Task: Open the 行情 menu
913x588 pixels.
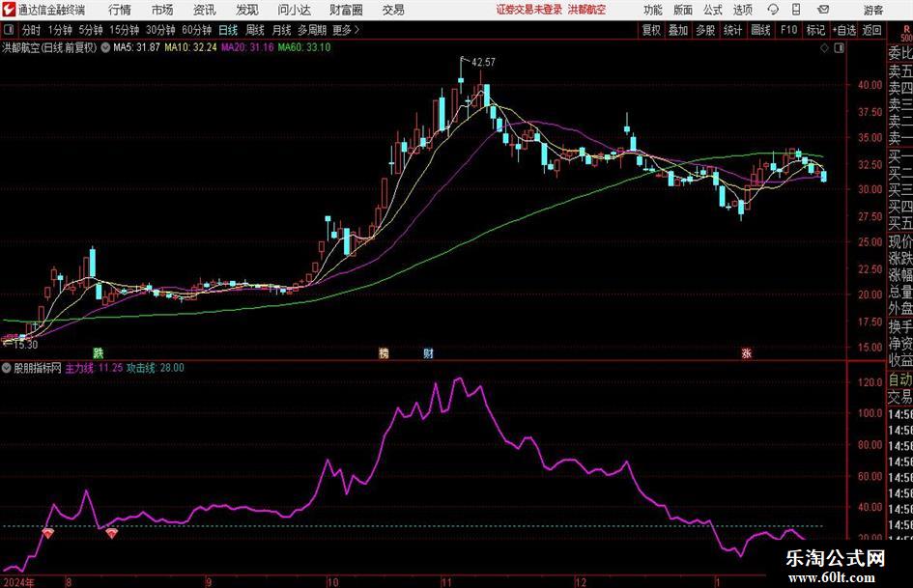Action: [x=120, y=10]
